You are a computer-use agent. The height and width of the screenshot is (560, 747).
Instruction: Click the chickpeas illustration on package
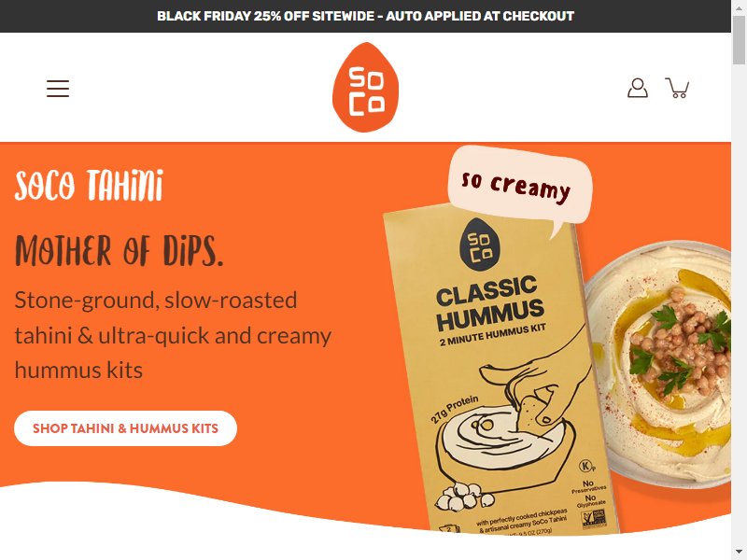[465, 497]
